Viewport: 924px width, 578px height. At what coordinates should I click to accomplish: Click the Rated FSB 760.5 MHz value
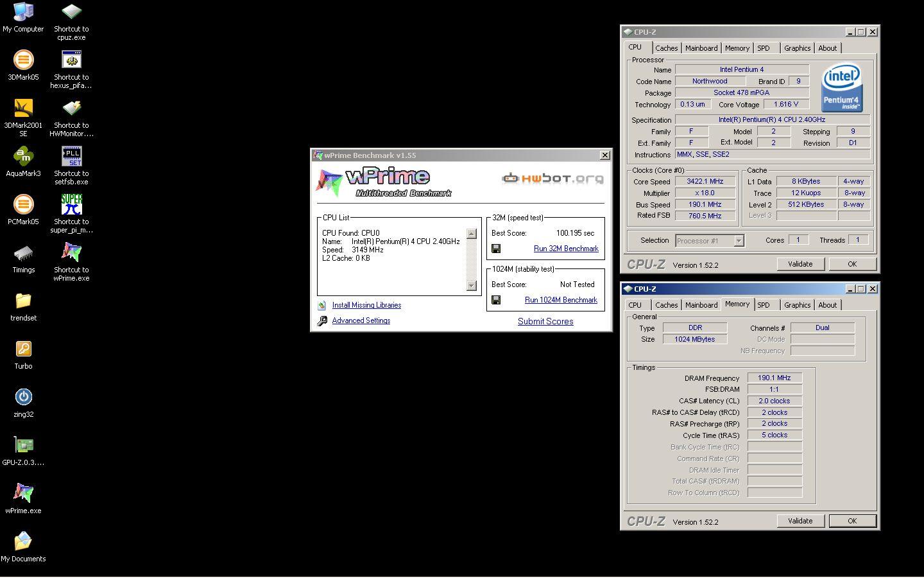705,216
